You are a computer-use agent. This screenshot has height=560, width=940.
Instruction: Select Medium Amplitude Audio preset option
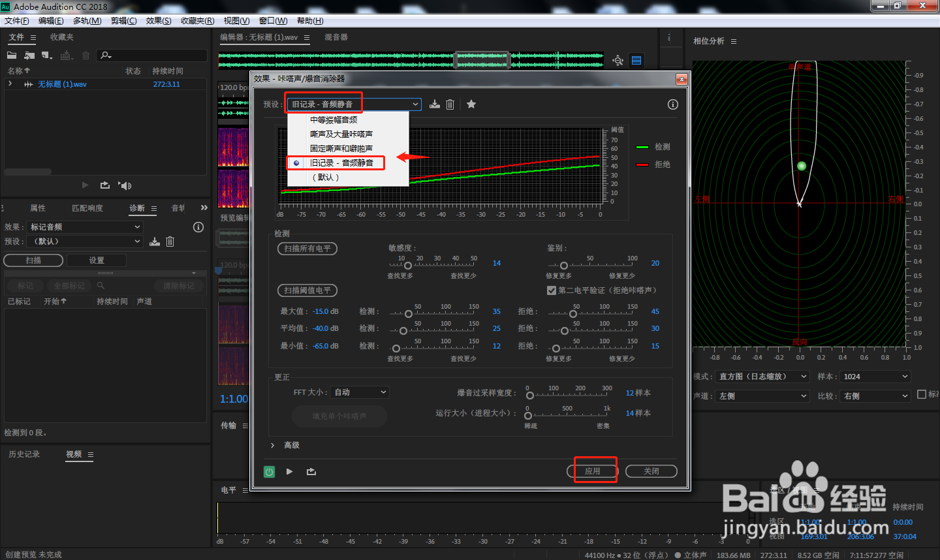tap(348, 120)
